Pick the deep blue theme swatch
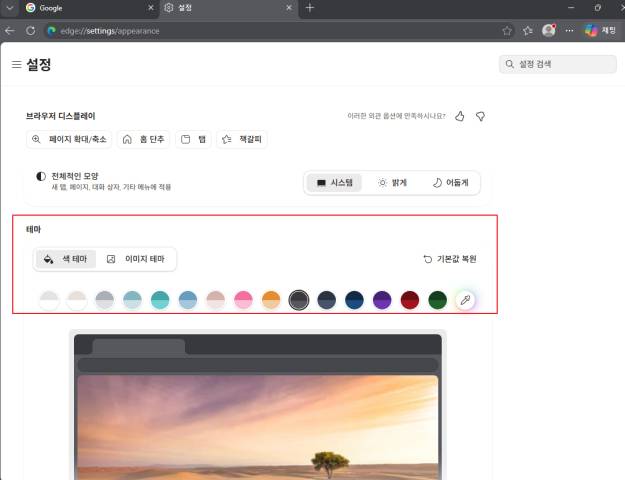 tap(354, 300)
